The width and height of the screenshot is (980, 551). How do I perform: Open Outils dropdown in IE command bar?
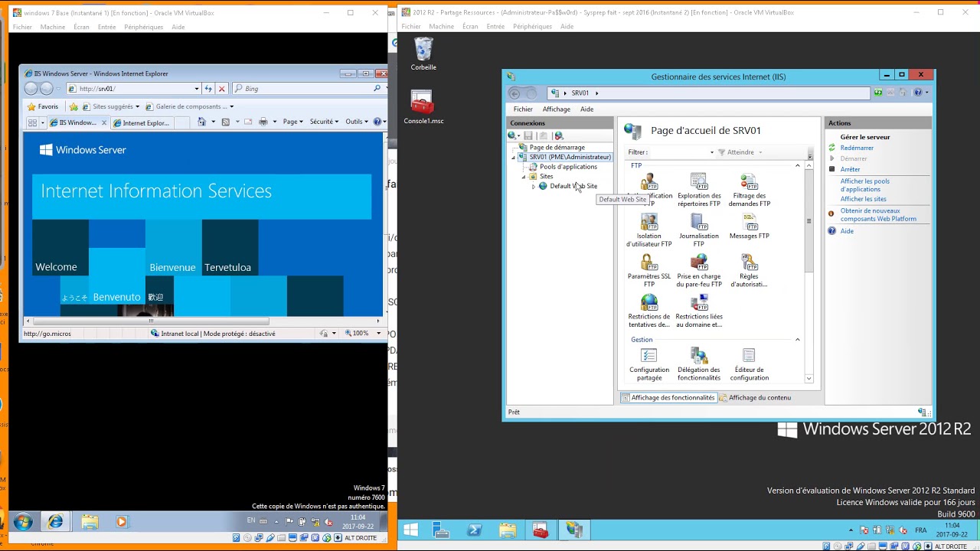click(x=356, y=122)
